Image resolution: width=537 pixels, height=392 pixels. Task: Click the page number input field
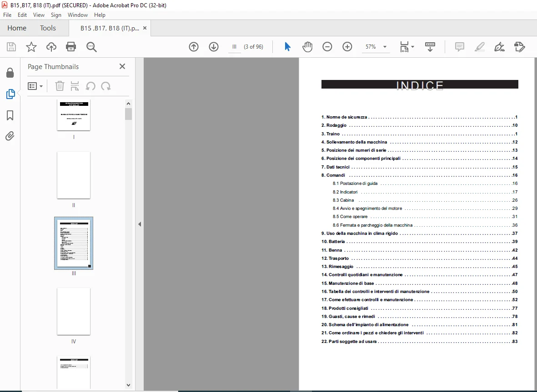pos(235,47)
